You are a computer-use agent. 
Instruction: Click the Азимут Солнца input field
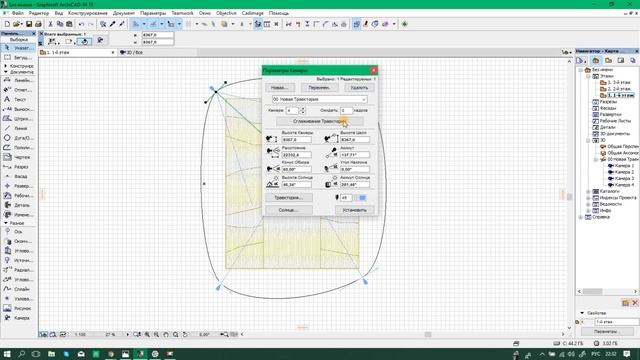click(x=355, y=184)
